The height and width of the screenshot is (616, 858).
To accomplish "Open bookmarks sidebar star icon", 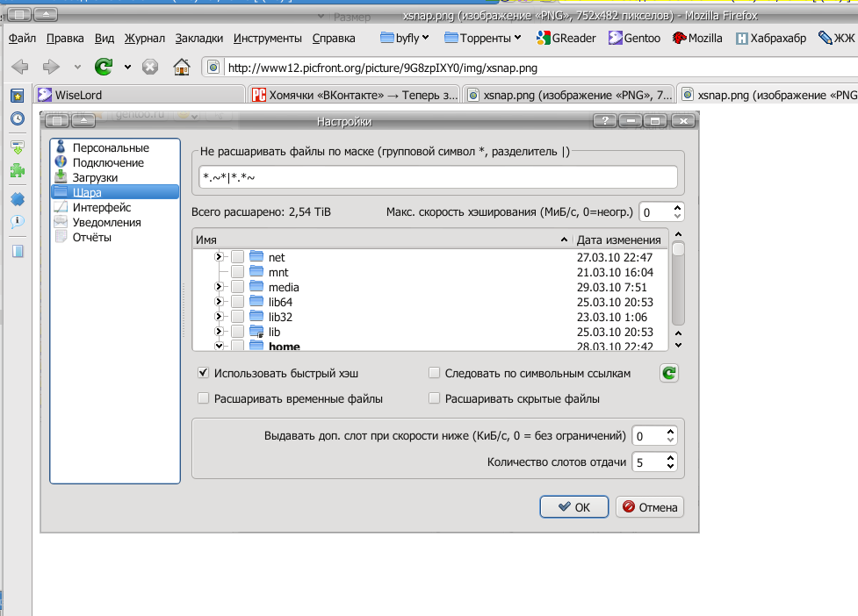I will pos(18,97).
